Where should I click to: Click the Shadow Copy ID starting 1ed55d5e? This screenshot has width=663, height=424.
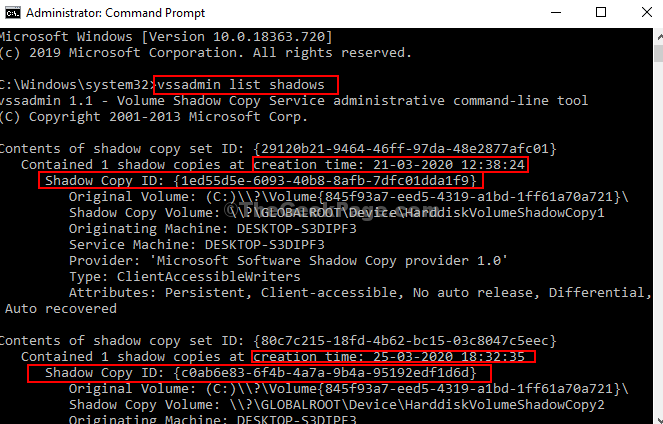tap(262, 181)
